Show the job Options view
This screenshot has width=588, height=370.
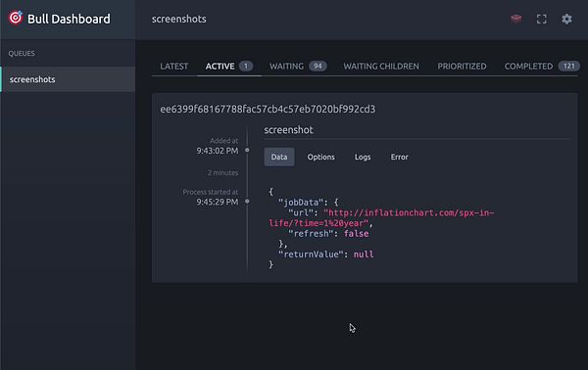click(x=321, y=157)
